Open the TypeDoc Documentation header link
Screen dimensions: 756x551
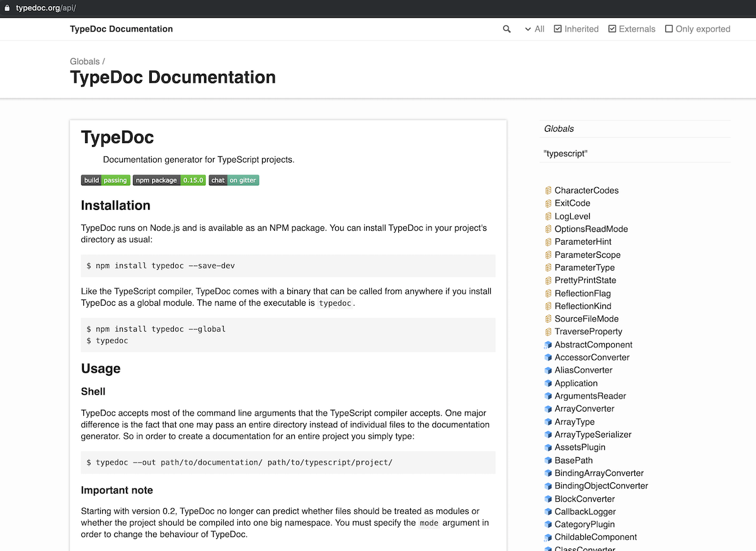[x=122, y=29]
